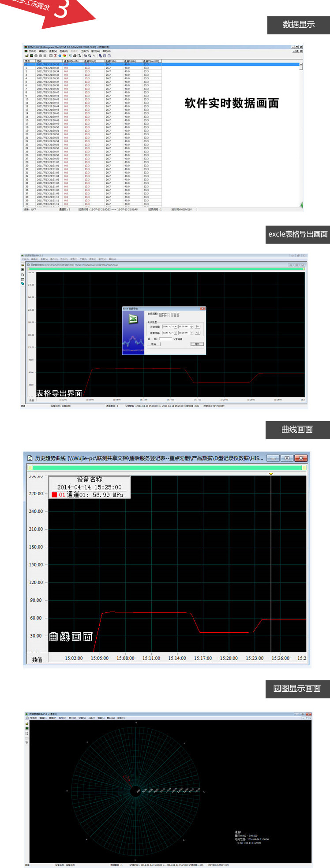This screenshot has width=330, height=868.
Task: Click the cascade windows icon in DTM toolbar
Action: [x=100, y=56]
